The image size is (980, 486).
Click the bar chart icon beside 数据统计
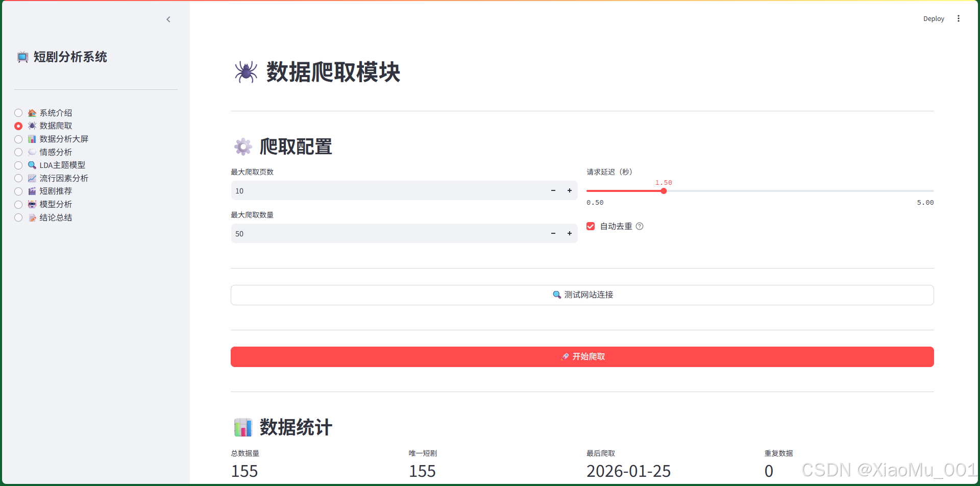point(243,427)
